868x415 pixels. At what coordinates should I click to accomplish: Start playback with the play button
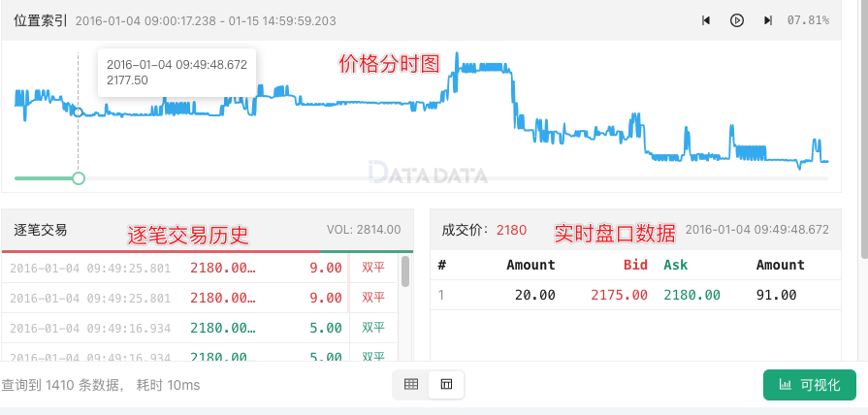click(x=737, y=20)
